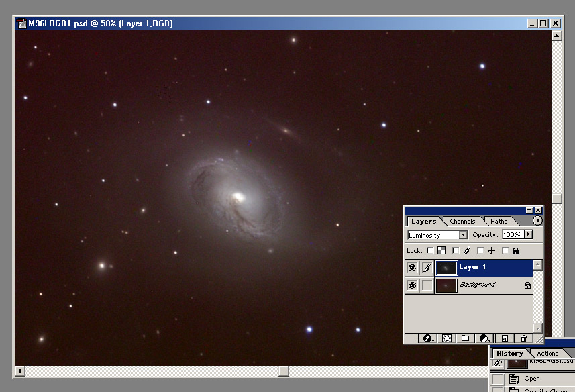Select the Open history state

click(532, 379)
